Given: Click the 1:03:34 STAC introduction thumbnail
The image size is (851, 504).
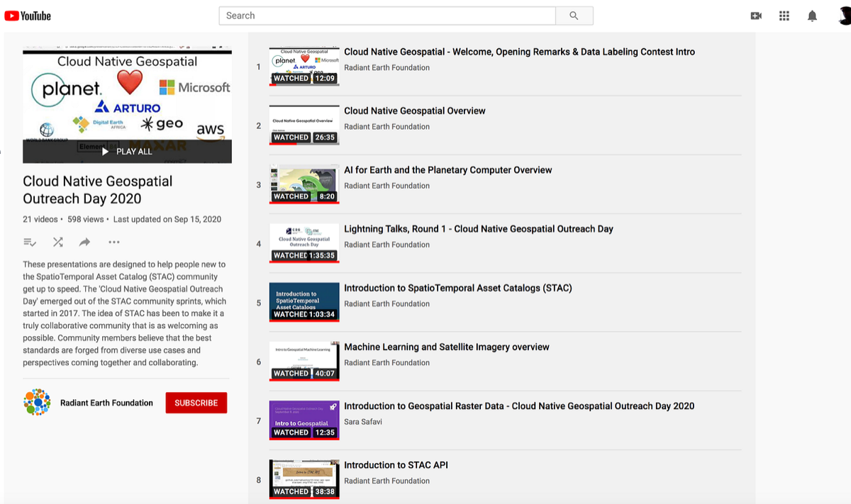Looking at the screenshot, I should point(304,303).
